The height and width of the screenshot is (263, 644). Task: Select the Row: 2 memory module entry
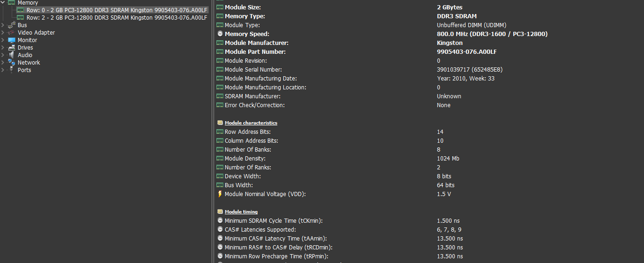pos(112,17)
